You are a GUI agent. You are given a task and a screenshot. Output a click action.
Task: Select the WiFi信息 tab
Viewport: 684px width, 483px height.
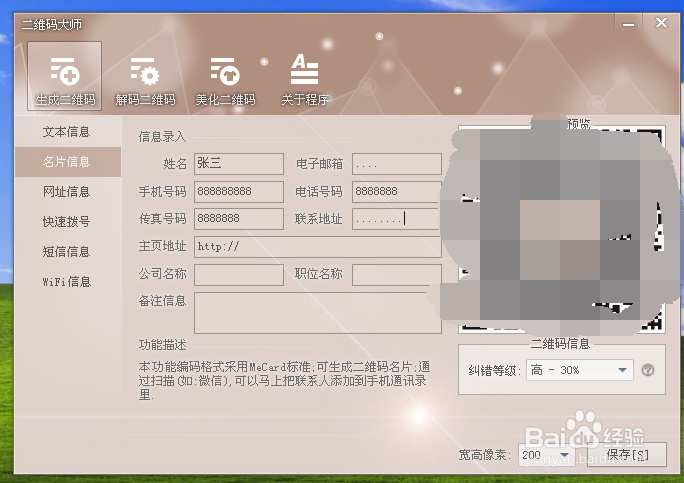[x=68, y=282]
